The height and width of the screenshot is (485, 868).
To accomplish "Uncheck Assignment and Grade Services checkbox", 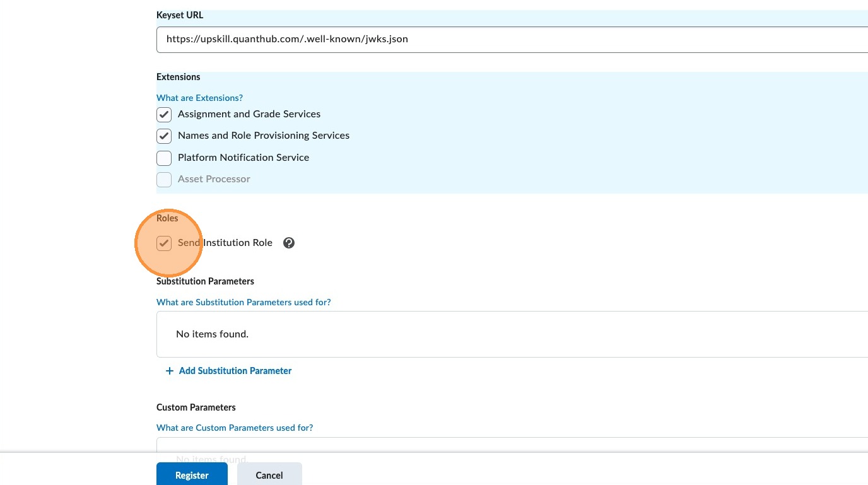I will (164, 114).
